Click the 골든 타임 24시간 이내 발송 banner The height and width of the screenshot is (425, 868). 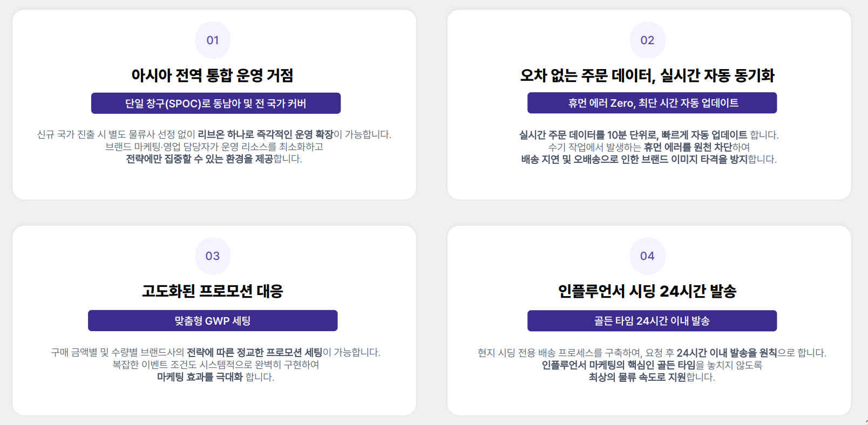click(652, 320)
